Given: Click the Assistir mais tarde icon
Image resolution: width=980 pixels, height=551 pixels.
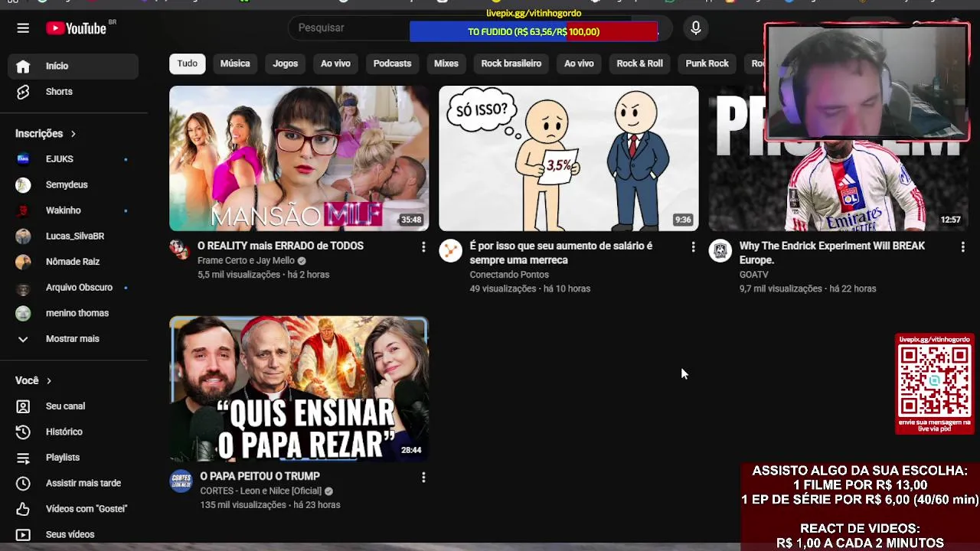Looking at the screenshot, I should [x=23, y=484].
